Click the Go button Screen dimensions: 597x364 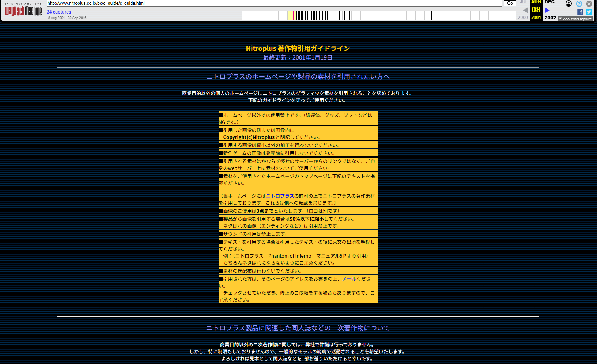pos(510,3)
